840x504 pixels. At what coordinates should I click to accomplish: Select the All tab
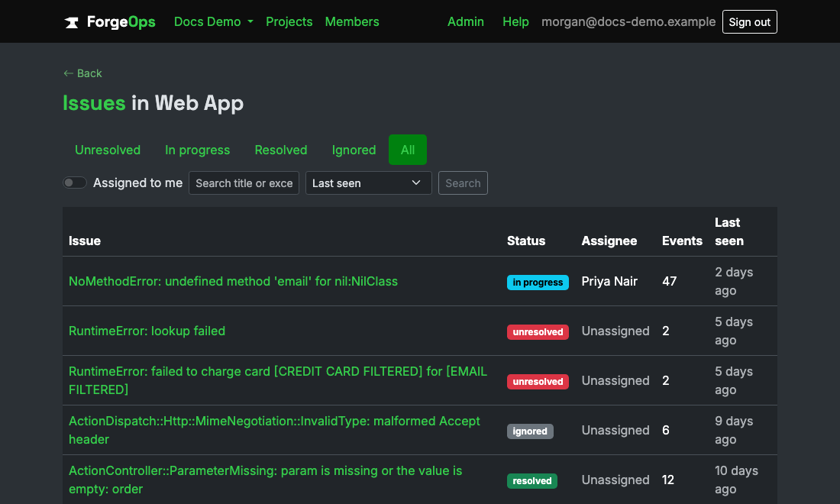pos(408,150)
